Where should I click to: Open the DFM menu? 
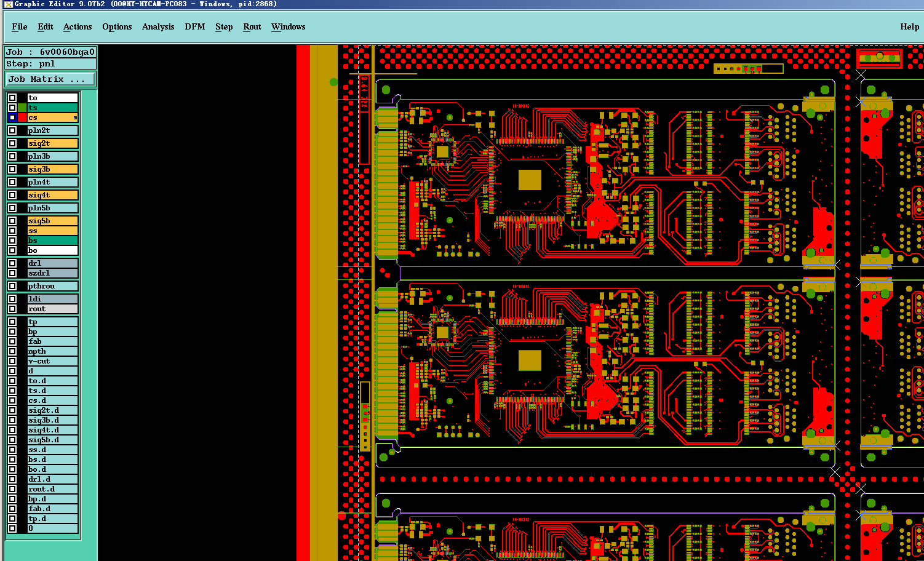pos(195,26)
